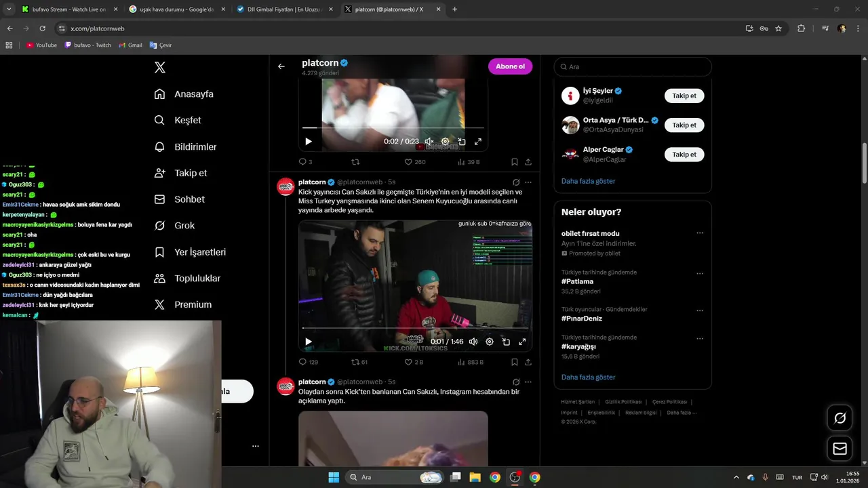Viewport: 868px width, 488px height.
Task: Follow Alper Caglar with Takip et
Action: tap(684, 155)
